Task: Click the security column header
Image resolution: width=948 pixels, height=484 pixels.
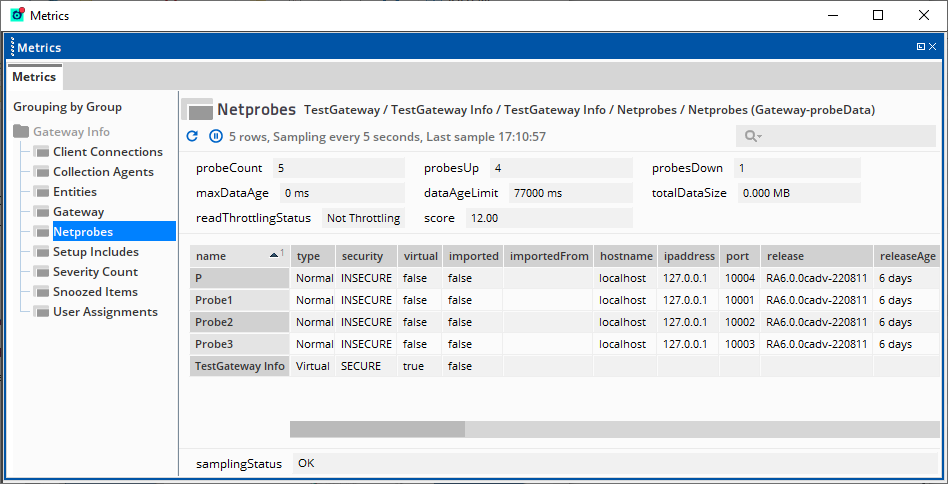Action: point(362,256)
